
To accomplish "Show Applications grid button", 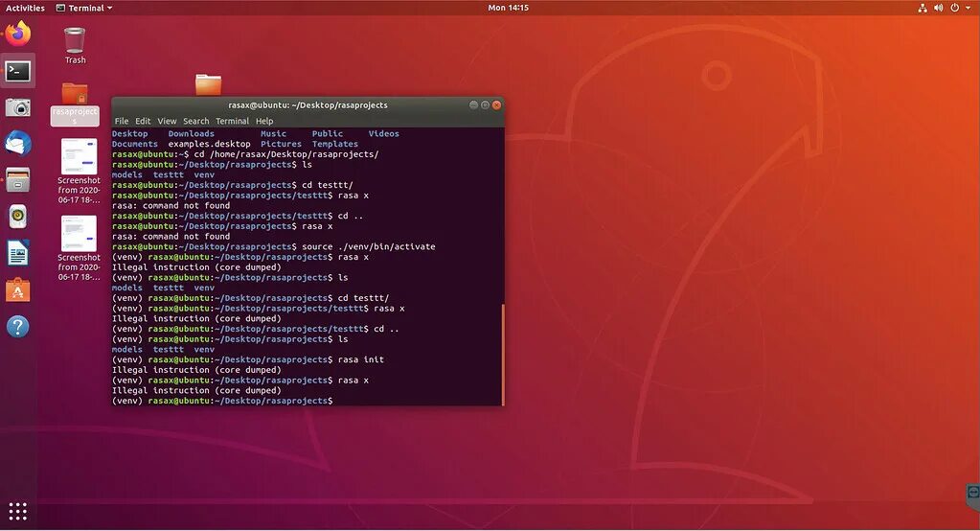I will tap(18, 511).
